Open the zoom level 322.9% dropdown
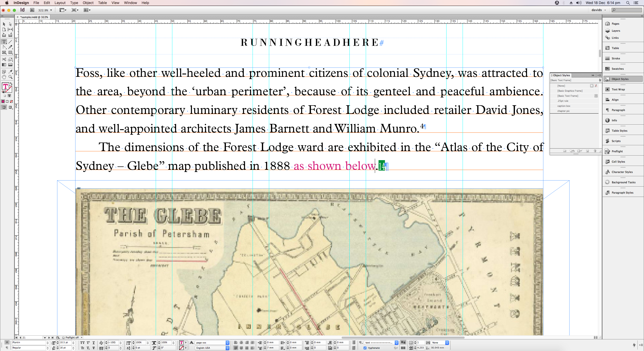The width and height of the screenshot is (644, 351). pyautogui.click(x=51, y=10)
